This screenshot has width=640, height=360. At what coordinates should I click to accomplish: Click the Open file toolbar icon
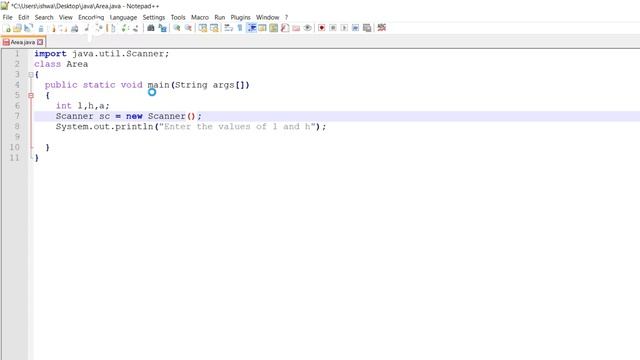click(x=17, y=28)
